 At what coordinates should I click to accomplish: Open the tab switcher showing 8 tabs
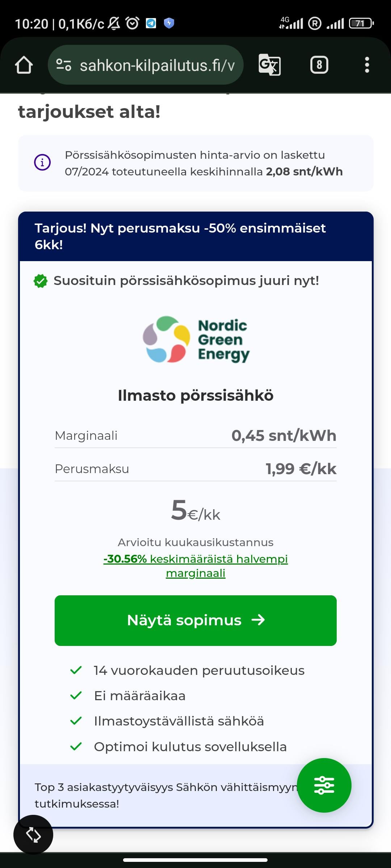319,65
